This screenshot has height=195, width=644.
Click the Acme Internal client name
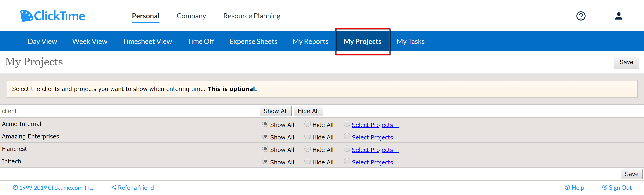(x=22, y=124)
